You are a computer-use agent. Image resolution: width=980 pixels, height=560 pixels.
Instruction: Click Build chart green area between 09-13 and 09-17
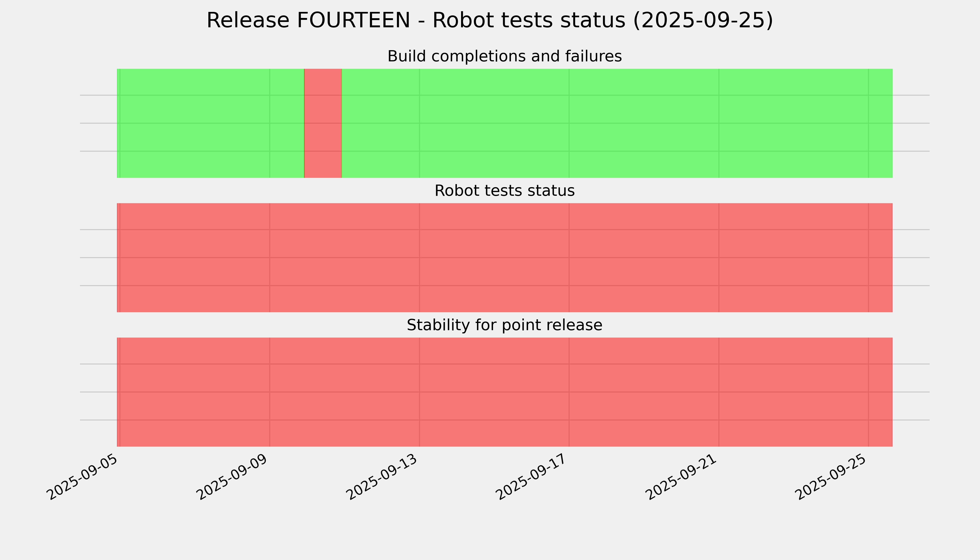(x=494, y=123)
